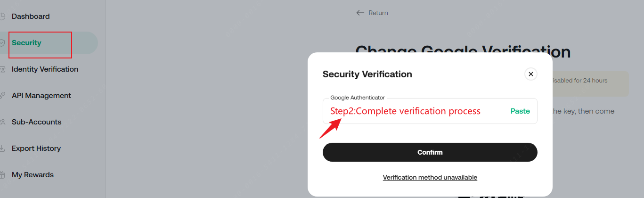Open the Verification method unavailable link
Screen dimensions: 644x198
(430, 178)
